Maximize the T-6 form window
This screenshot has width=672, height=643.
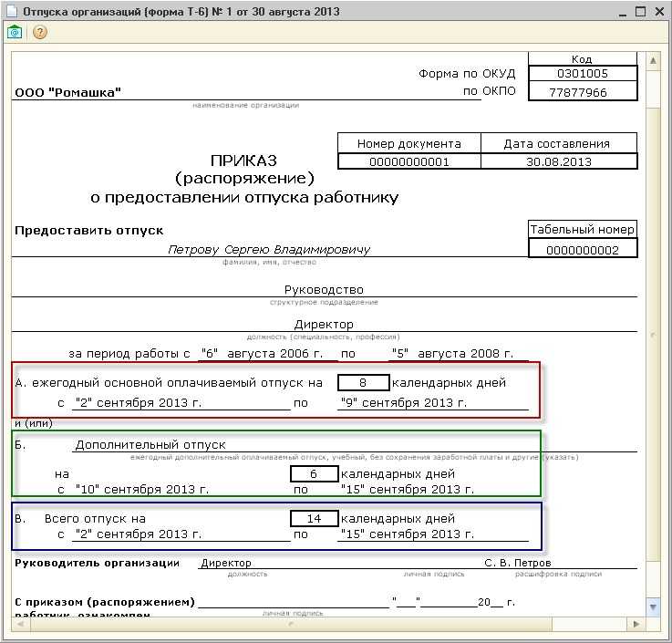(x=640, y=12)
